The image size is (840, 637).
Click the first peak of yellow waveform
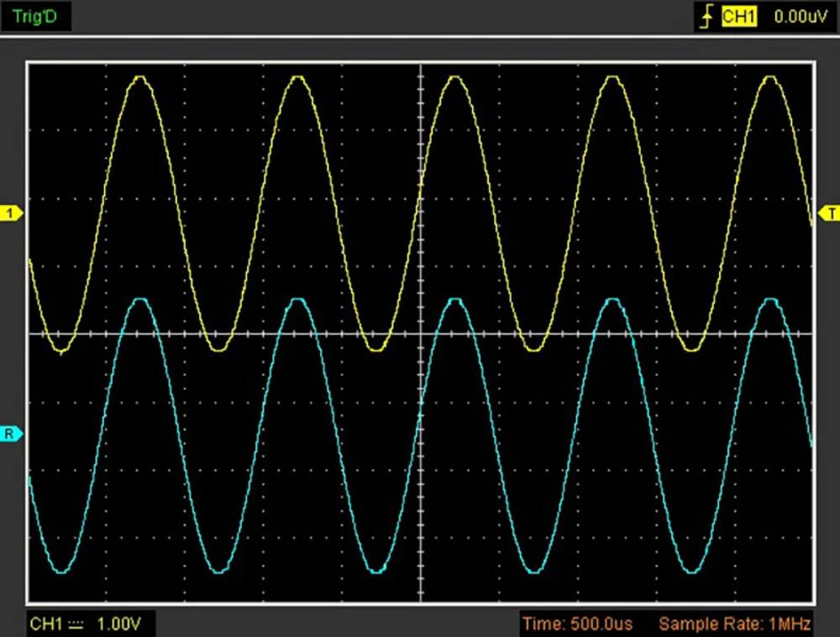pyautogui.click(x=140, y=77)
